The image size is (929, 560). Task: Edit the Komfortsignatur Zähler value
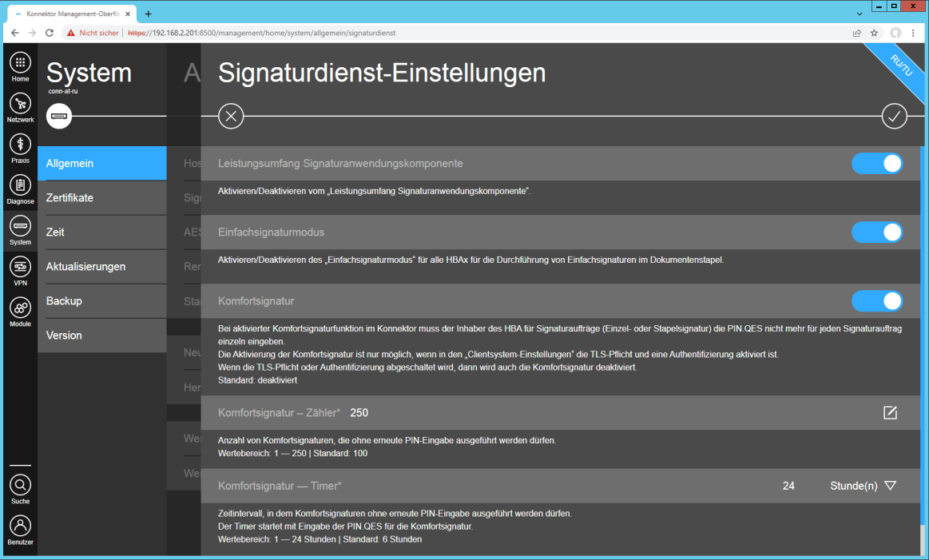coord(890,412)
